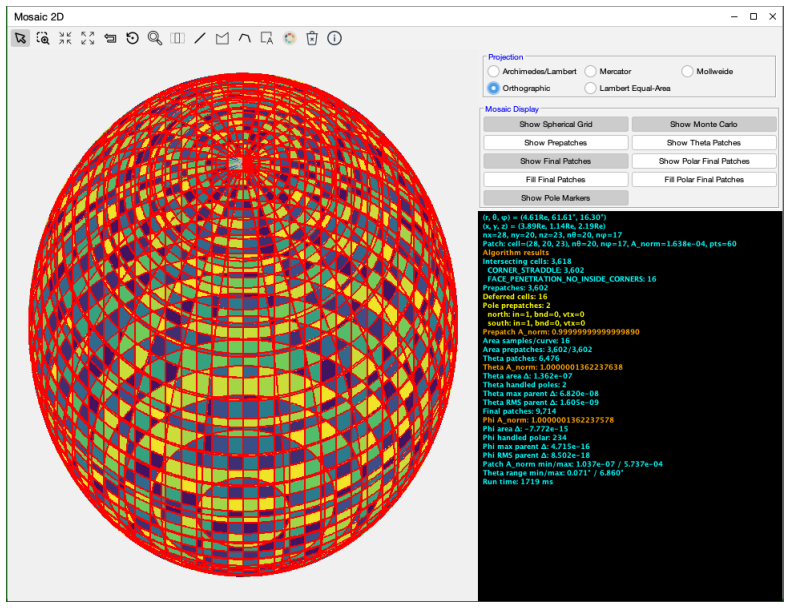Click the Mosaic 2D window title
The width and height of the screenshot is (790, 608).
pos(39,17)
